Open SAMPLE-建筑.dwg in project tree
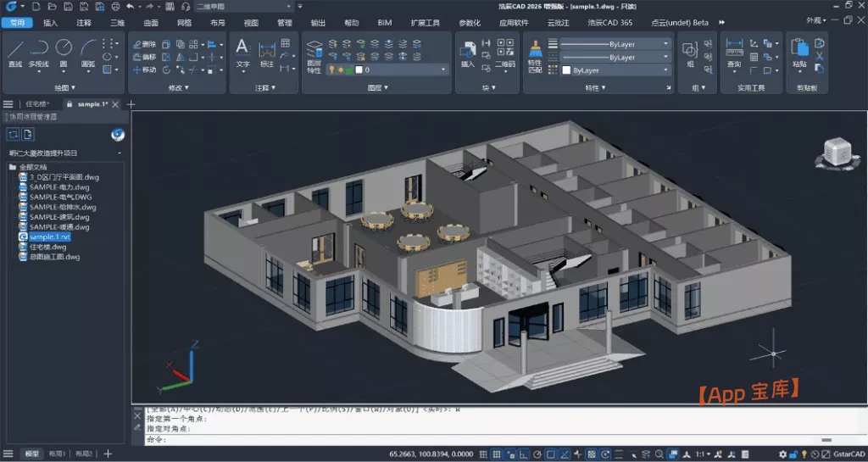 point(59,217)
